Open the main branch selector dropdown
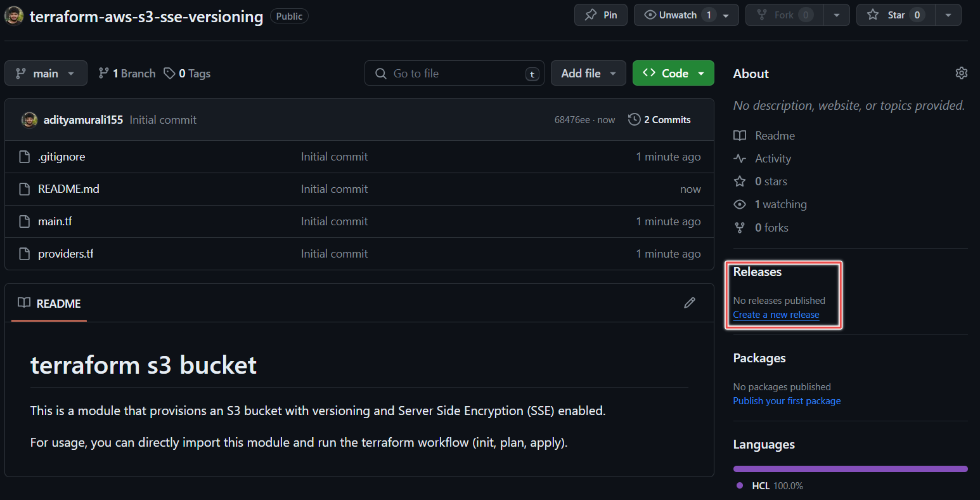 pyautogui.click(x=46, y=74)
